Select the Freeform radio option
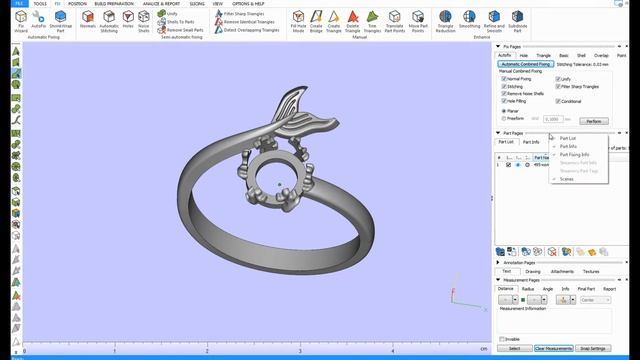This screenshot has height=360, width=640. (x=504, y=119)
